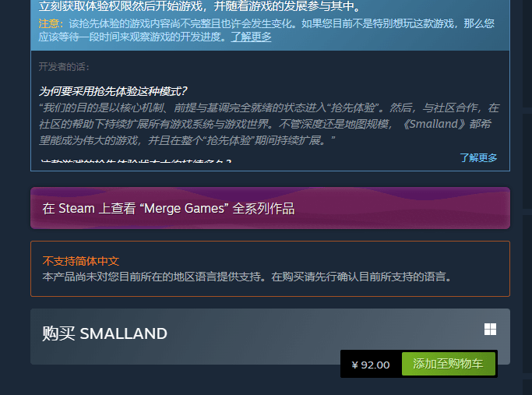The height and width of the screenshot is (395, 532).
Task: Open the Merge Games franchise banner
Action: point(270,208)
